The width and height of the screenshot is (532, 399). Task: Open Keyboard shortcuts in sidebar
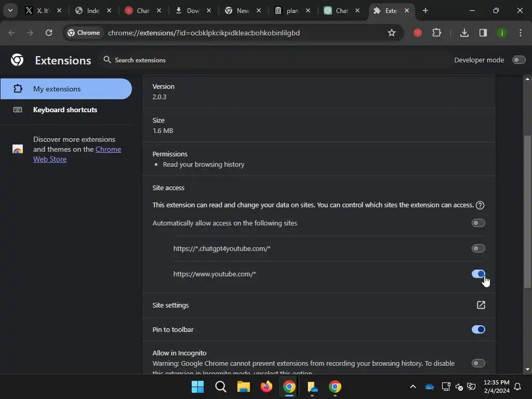click(66, 110)
